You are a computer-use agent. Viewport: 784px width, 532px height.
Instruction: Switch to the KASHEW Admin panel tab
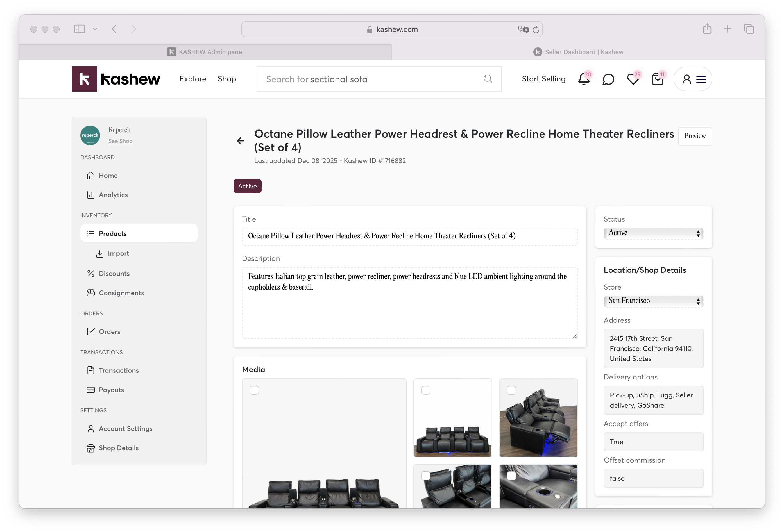205,52
